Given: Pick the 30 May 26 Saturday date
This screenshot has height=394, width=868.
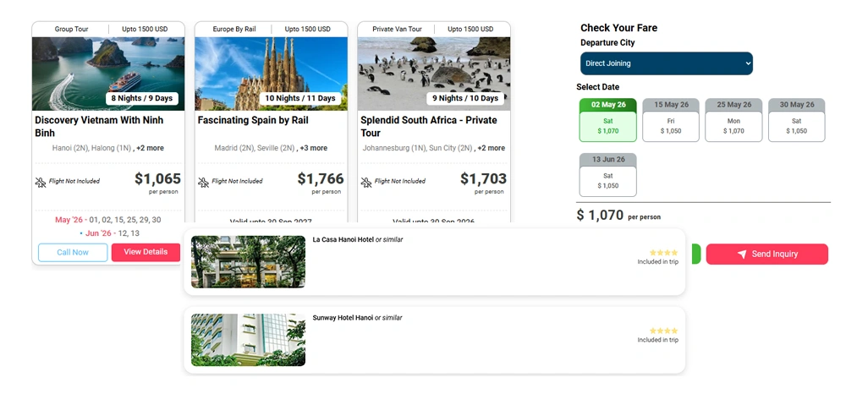Looking at the screenshot, I should click(x=796, y=121).
